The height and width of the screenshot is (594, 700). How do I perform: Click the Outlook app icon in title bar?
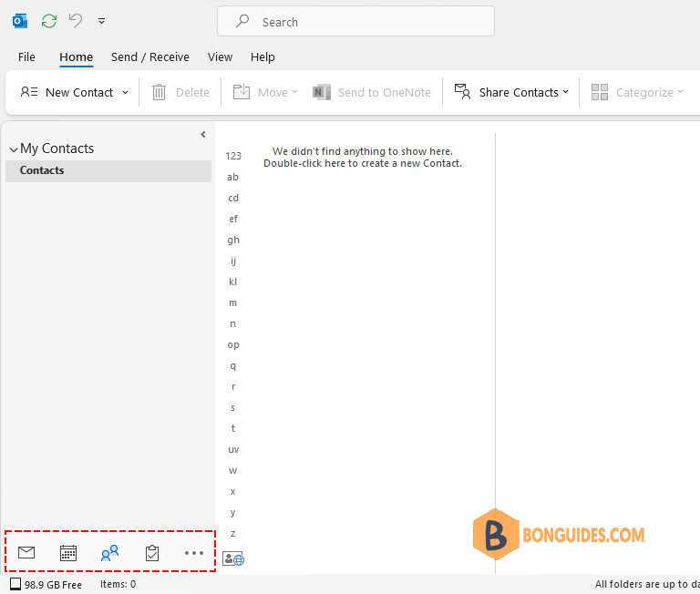(x=20, y=21)
